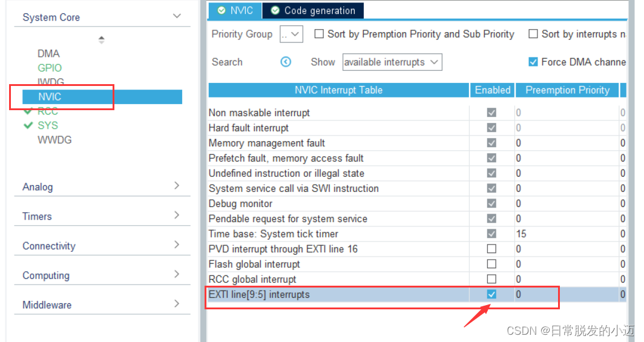Image resolution: width=644 pixels, height=342 pixels.
Task: Open the Priority Group dropdown
Action: pyautogui.click(x=291, y=34)
